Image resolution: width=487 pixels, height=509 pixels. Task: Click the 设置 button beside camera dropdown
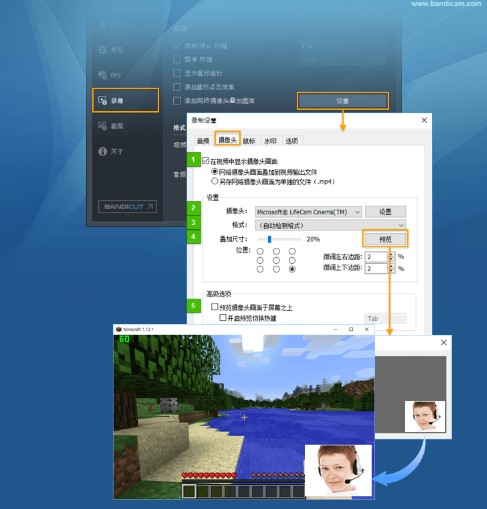(385, 212)
